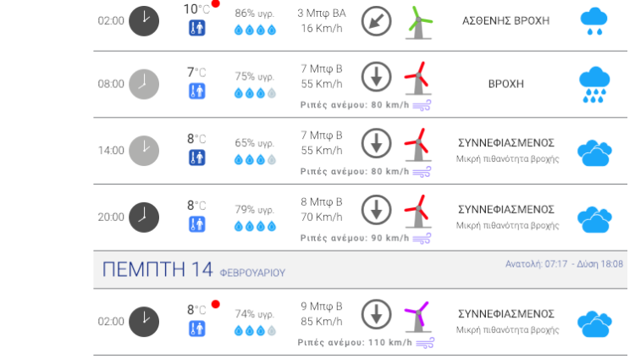Click the humidity droplets under 79% υγρ.
The image size is (635, 364).
click(x=255, y=226)
